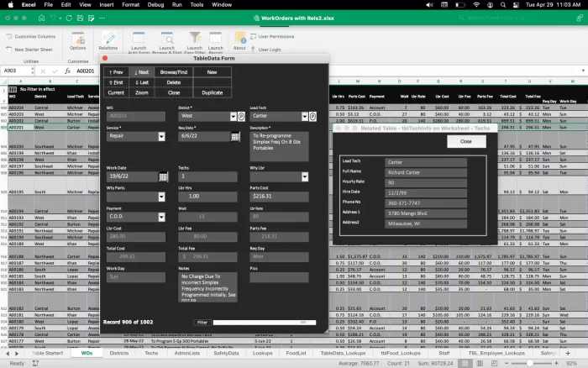Viewport: 588px width, 368px height.
Task: Switch to the Districts sheet tab
Action: [119, 354]
